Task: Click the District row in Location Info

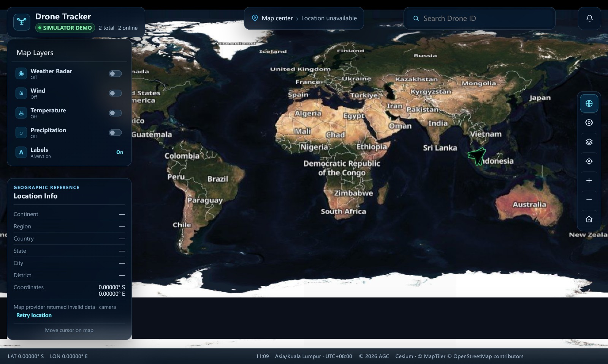Action: coord(69,275)
